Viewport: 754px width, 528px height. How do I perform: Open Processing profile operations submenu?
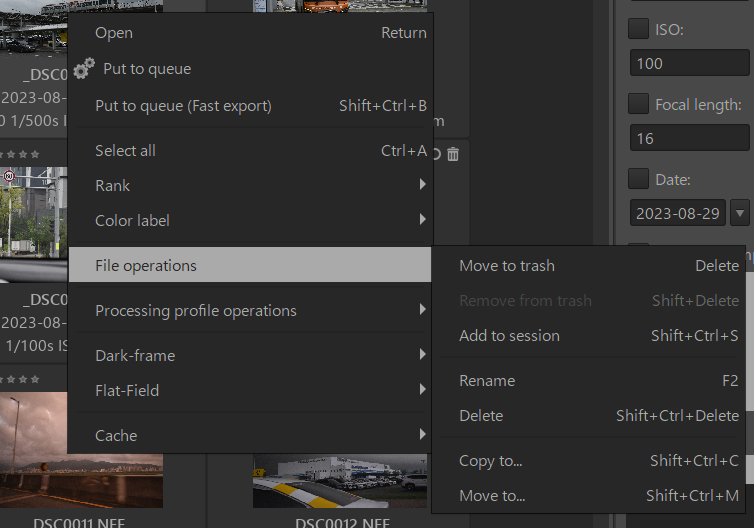tap(250, 310)
